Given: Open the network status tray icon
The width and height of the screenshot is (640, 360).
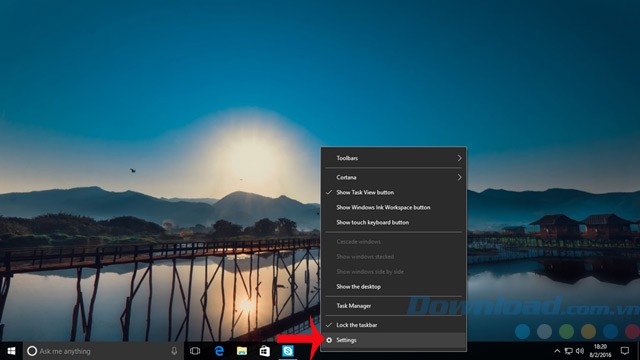Looking at the screenshot, I should coord(569,351).
